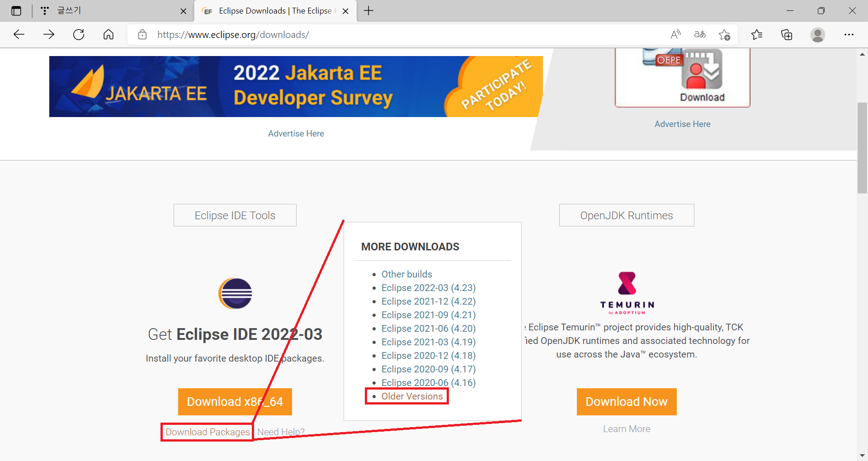Open the Learn More link

(627, 429)
